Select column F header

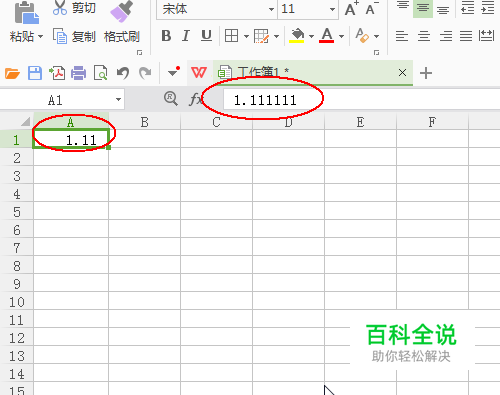click(432, 122)
